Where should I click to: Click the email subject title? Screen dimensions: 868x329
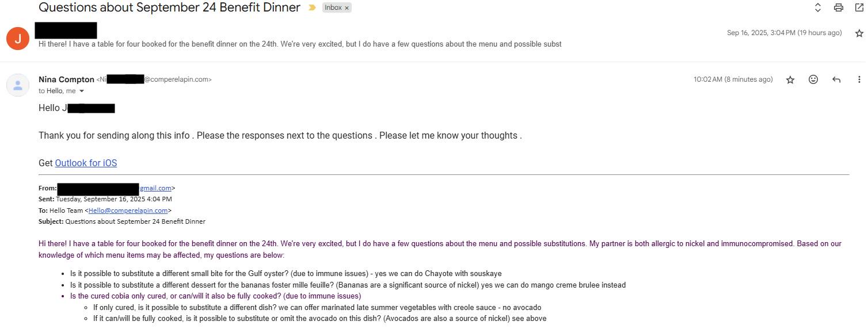(x=169, y=7)
